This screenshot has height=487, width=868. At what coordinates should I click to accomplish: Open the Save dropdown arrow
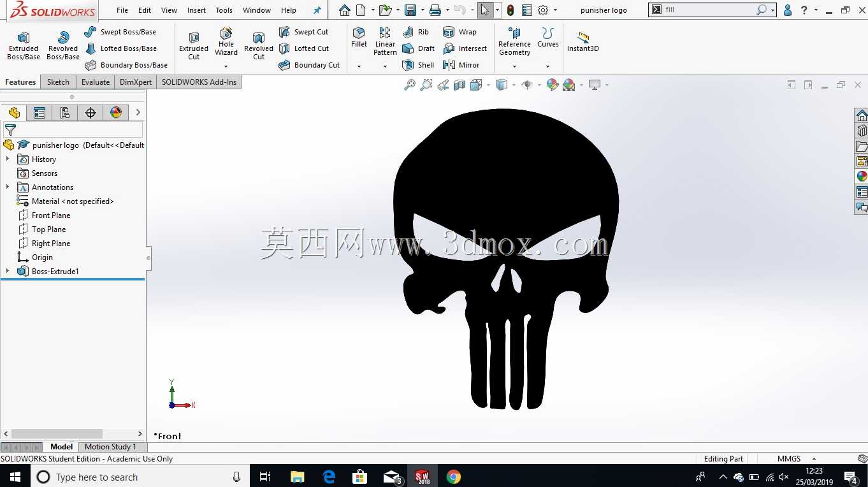click(422, 10)
